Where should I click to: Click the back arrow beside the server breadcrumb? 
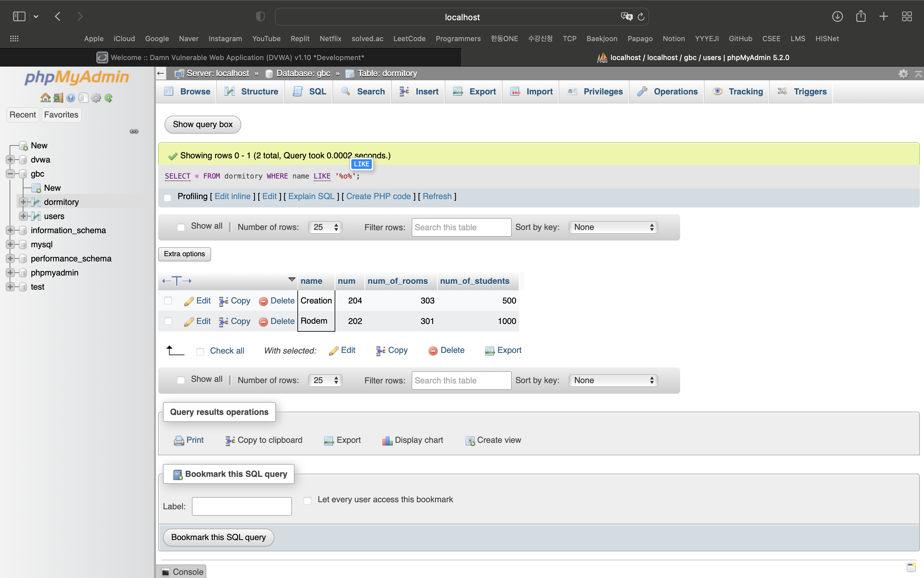[161, 73]
